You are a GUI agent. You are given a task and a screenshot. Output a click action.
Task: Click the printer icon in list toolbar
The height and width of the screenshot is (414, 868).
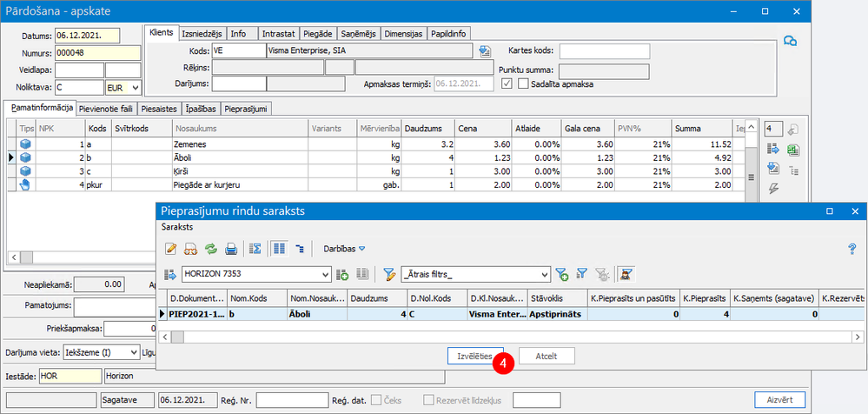(x=231, y=249)
